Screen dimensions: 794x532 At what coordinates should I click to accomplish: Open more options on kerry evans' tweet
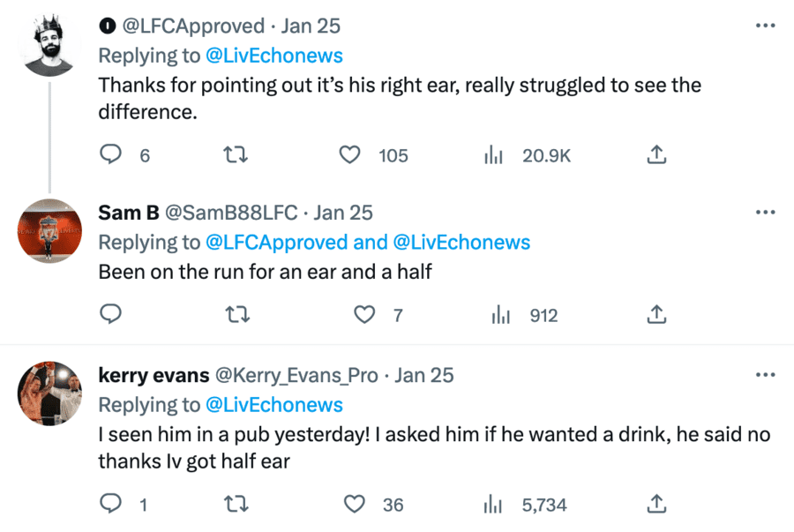(765, 375)
